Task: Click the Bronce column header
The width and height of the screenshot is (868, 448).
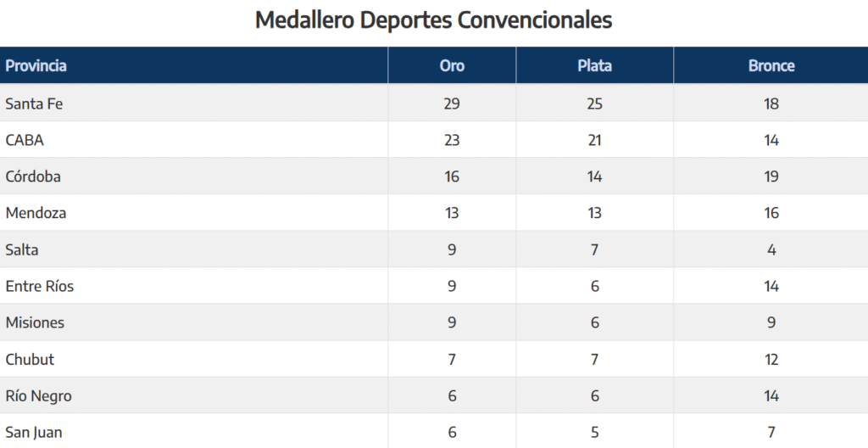Action: pyautogui.click(x=771, y=66)
